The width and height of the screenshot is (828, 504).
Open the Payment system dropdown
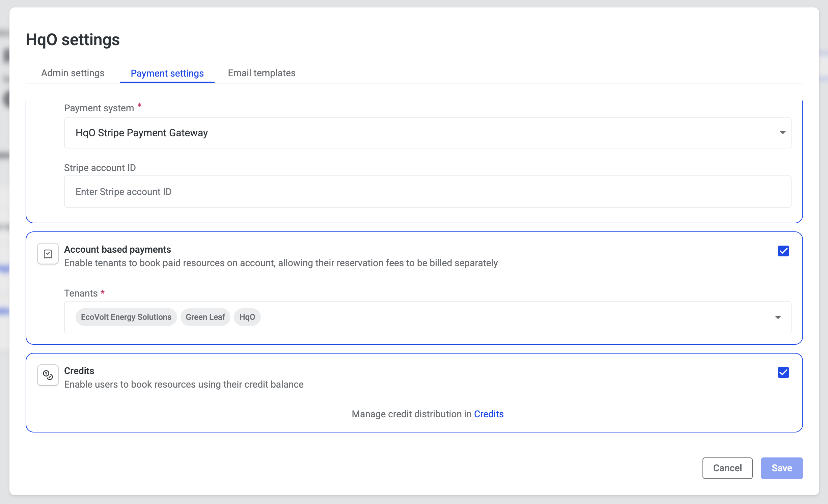[x=427, y=133]
